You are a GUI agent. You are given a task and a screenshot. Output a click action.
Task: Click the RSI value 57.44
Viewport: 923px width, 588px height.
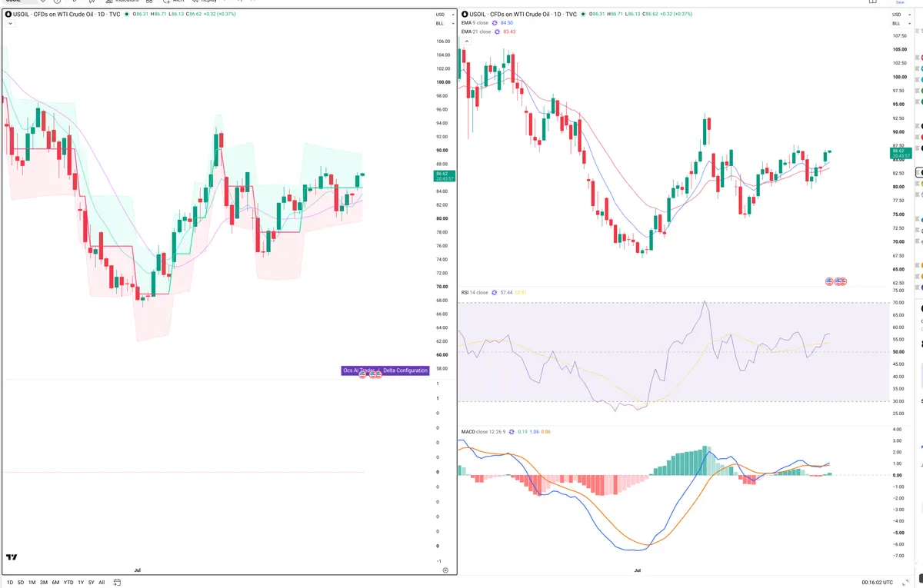pos(506,293)
